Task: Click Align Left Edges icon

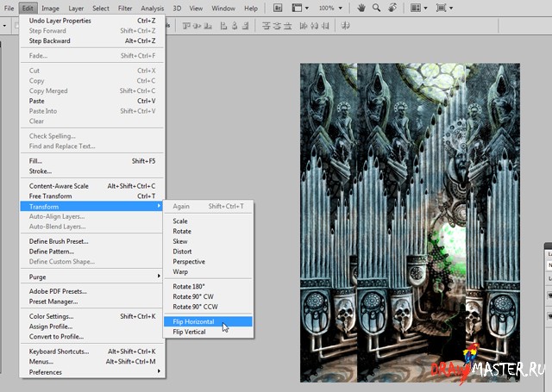Action: click(x=223, y=26)
